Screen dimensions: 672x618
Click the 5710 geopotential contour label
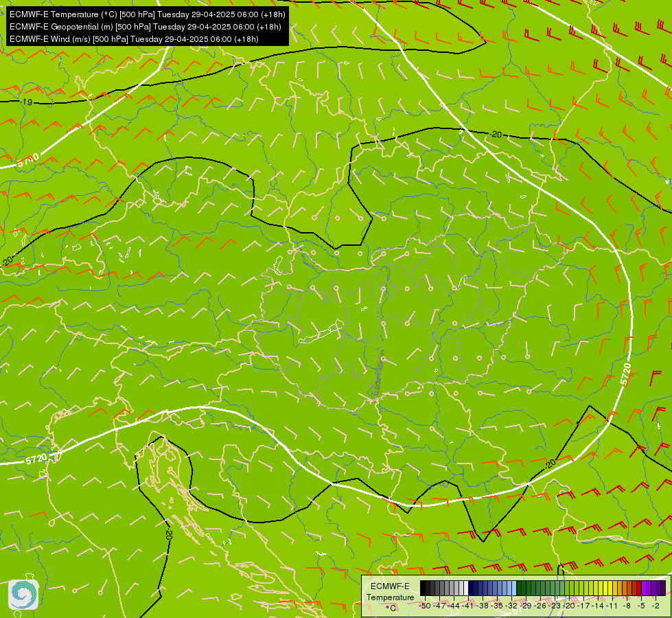tap(28, 160)
